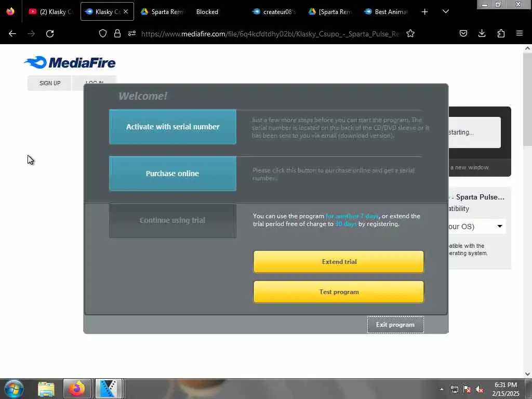532x399 pixels.
Task: Click the page scrollbar up arrow
Action: (528, 48)
